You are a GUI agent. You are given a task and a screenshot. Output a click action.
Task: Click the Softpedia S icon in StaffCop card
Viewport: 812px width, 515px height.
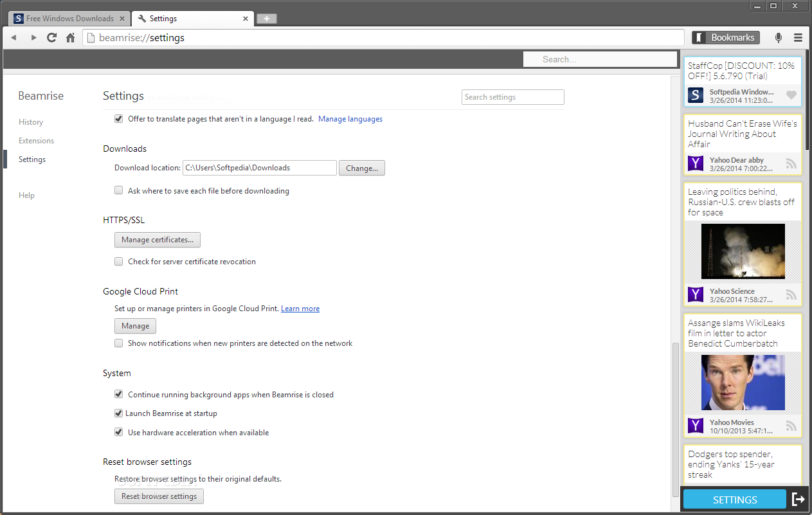[x=696, y=95]
